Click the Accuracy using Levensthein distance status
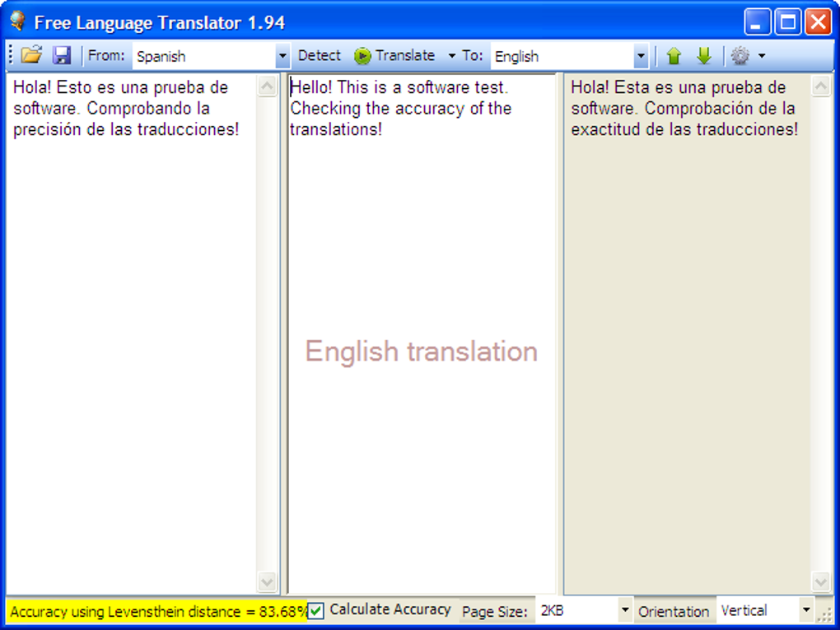Image resolution: width=840 pixels, height=630 pixels. 158,611
